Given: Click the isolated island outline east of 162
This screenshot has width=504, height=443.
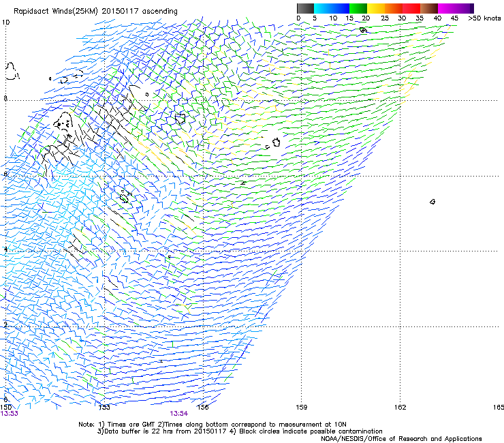Looking at the screenshot, I should 432,202.
